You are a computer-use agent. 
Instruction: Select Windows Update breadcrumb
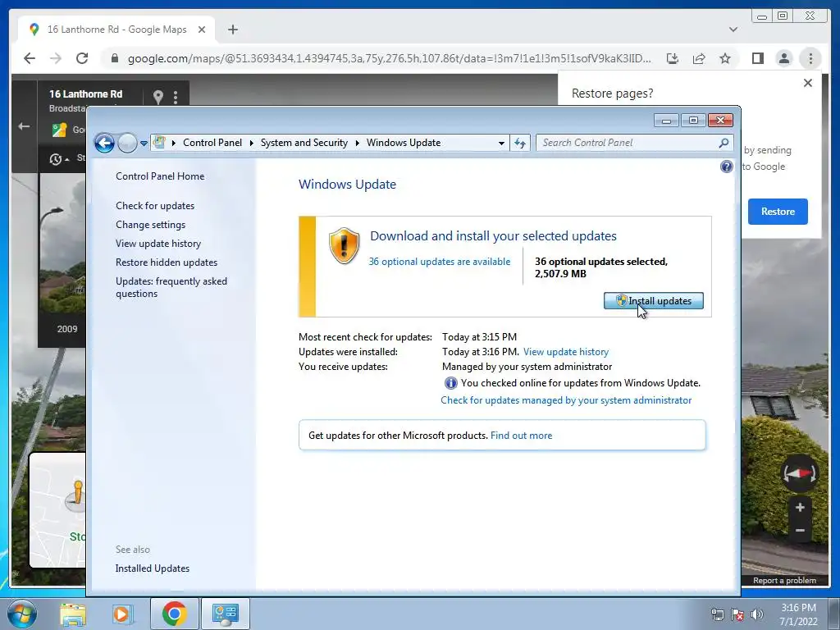point(404,143)
